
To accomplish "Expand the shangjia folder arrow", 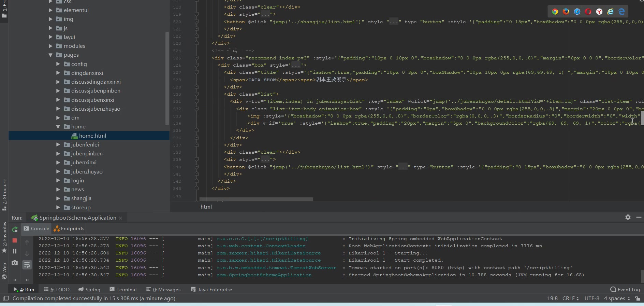I will [x=58, y=198].
